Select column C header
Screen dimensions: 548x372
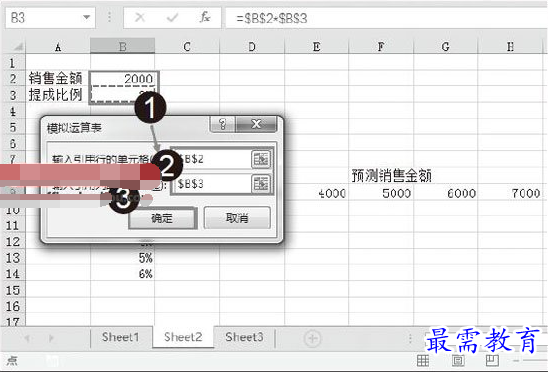click(187, 46)
